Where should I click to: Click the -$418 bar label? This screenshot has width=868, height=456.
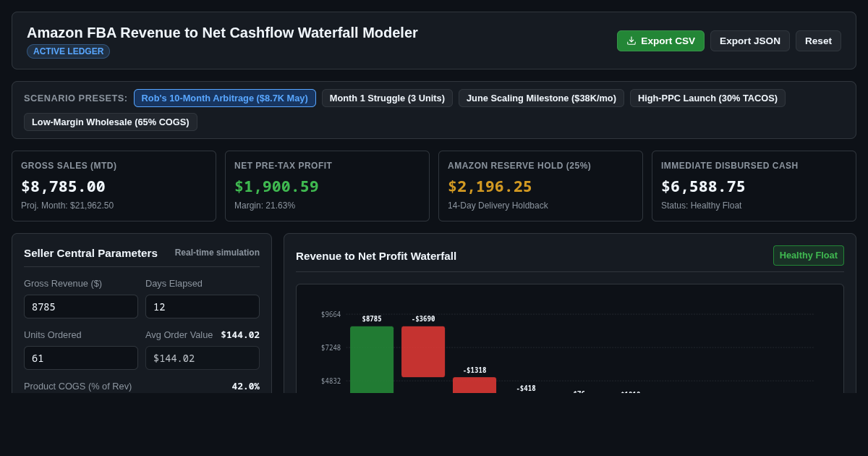526,389
